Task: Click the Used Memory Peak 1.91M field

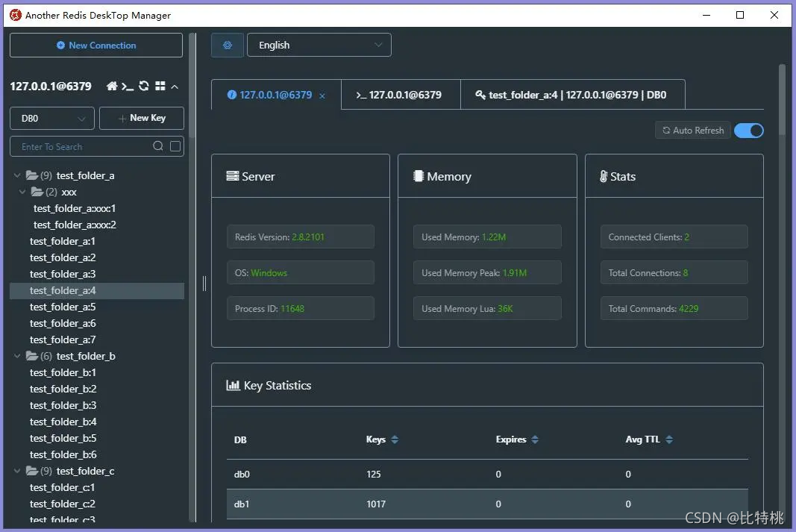Action: (487, 272)
